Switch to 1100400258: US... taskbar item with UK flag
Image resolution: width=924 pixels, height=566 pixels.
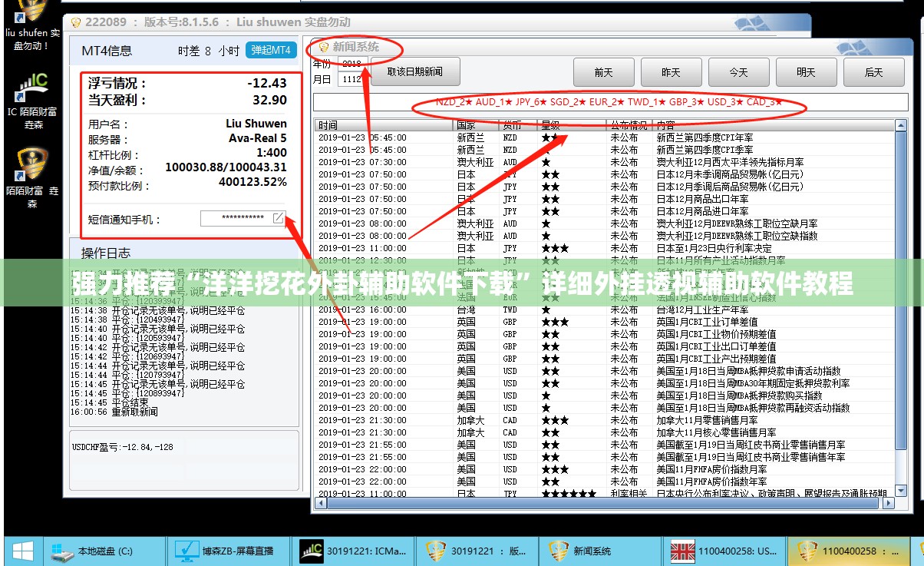725,551
